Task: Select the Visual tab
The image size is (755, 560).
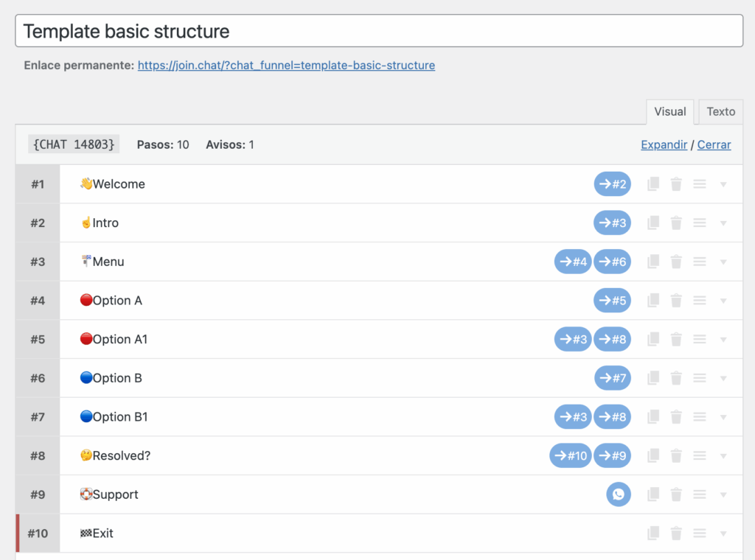Action: [670, 112]
